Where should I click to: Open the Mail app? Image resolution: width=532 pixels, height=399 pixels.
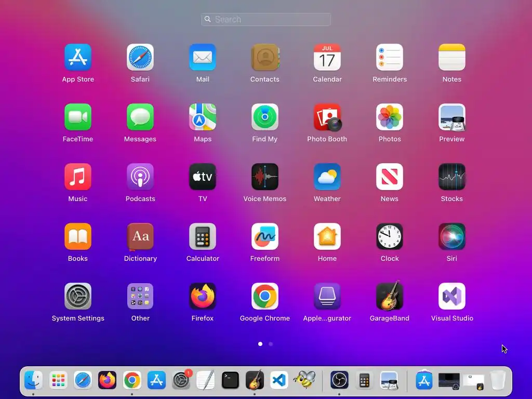click(203, 57)
